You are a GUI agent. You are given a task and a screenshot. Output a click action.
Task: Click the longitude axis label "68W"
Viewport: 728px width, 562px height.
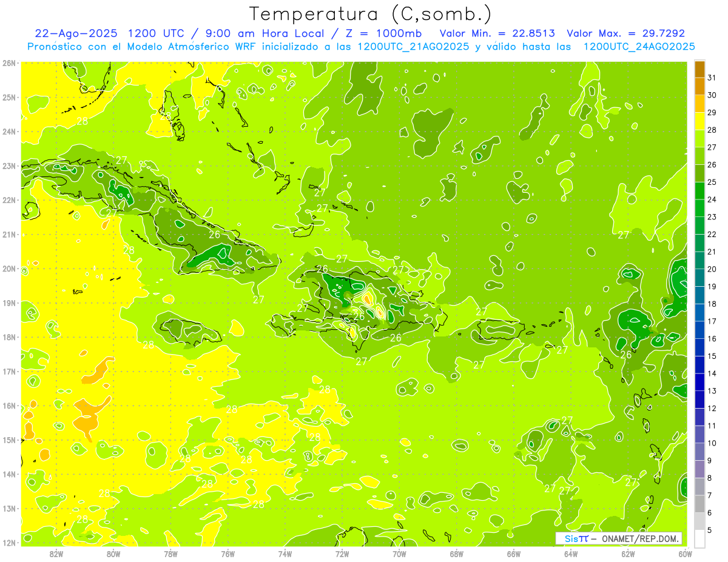coord(457,554)
